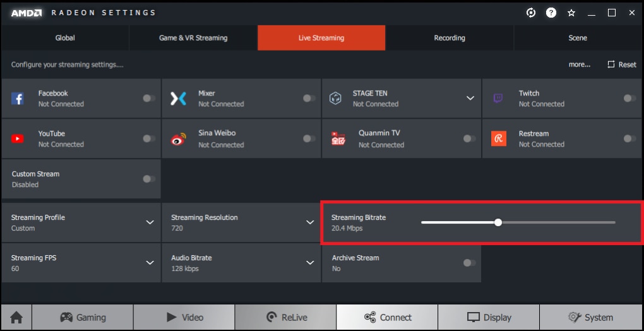Open the Streaming Profile dropdown
The height and width of the screenshot is (331, 644).
pyautogui.click(x=150, y=222)
